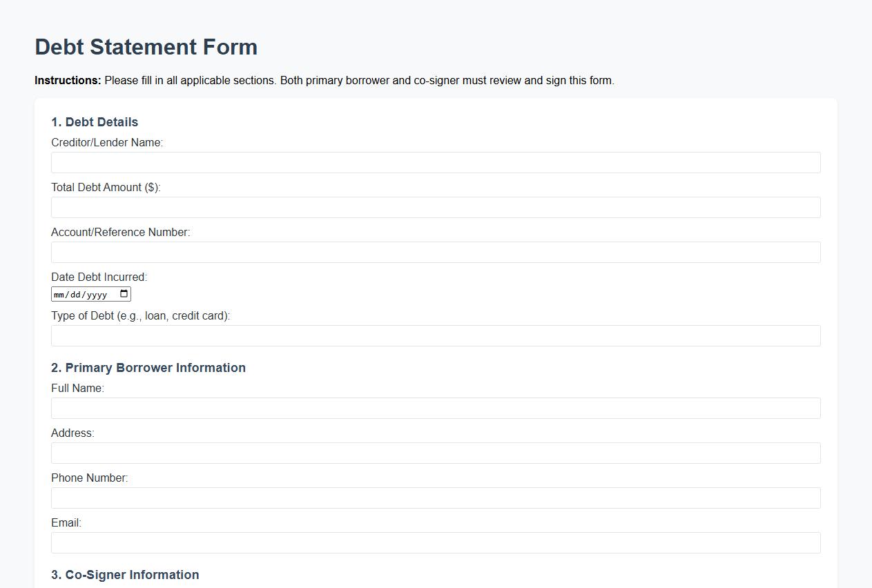This screenshot has width=872, height=588.
Task: Click the '2. Primary Borrower Information' heading
Action: click(148, 367)
